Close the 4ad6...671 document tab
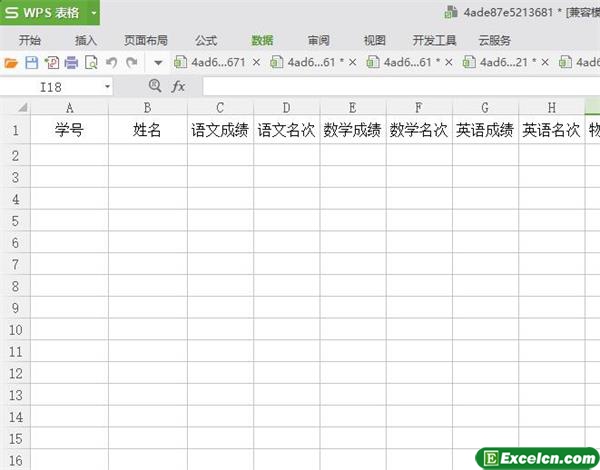Viewport: 600px width, 470px height. (256, 62)
